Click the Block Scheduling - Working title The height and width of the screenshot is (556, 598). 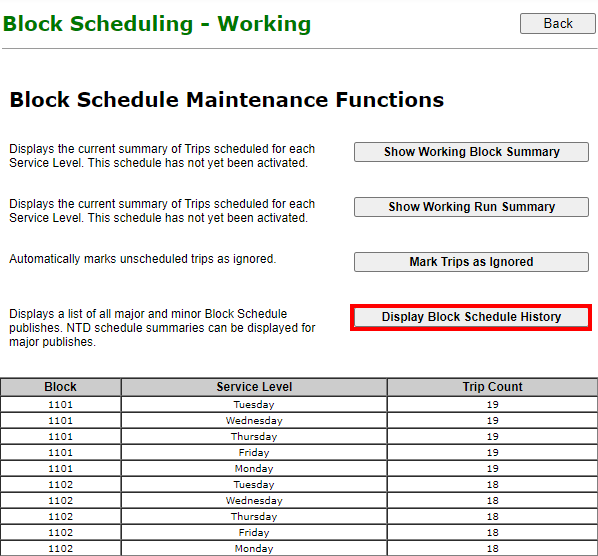(x=157, y=24)
